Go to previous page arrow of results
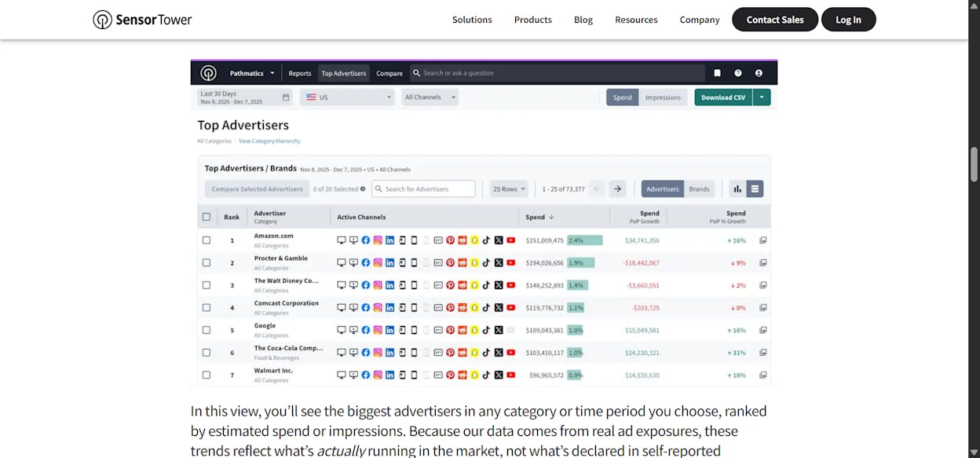Screen dimensions: 980x458 [597, 189]
